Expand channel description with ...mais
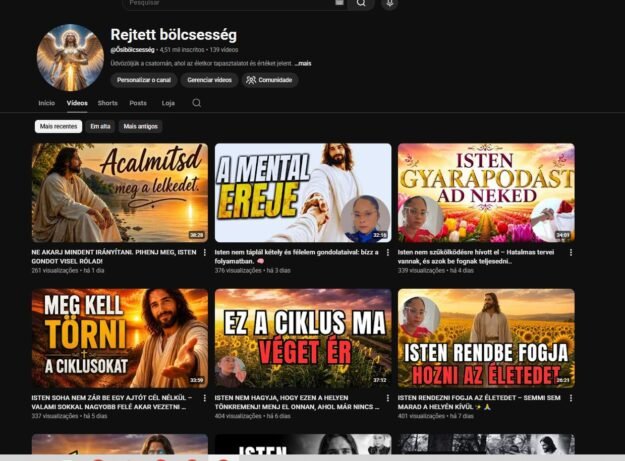This screenshot has width=625, height=461. coord(303,63)
